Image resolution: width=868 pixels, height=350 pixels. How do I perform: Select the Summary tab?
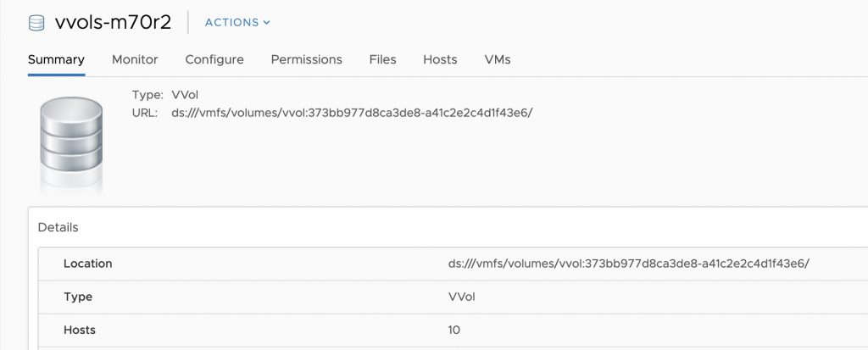(57, 59)
